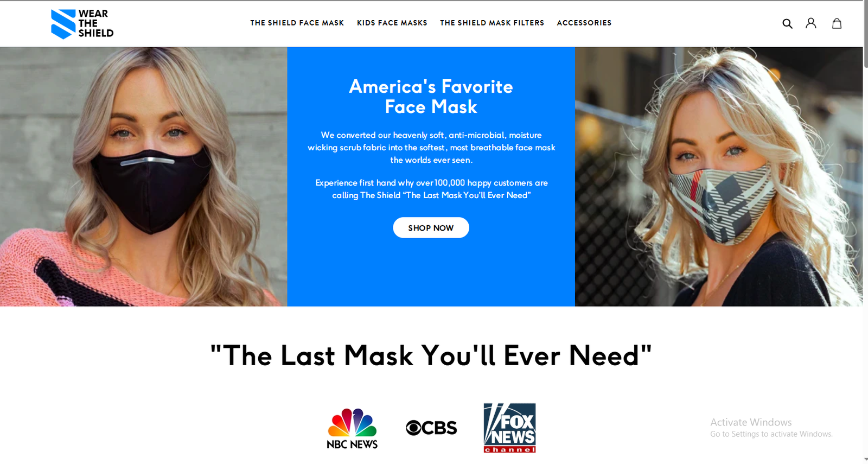Open The Shield Face Mask menu
The height and width of the screenshot is (464, 868).
click(297, 23)
